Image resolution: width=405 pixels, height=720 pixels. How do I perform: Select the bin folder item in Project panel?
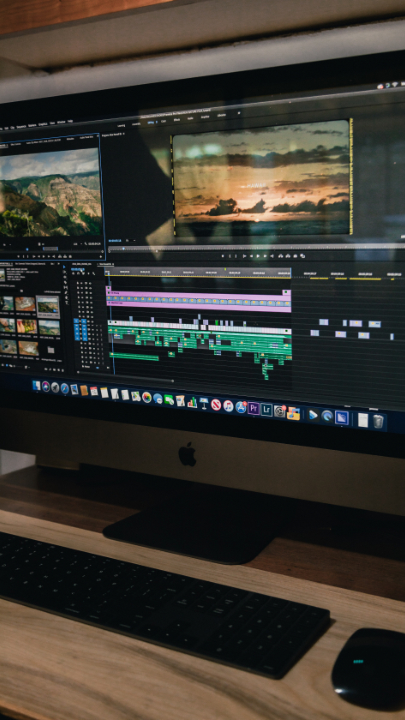51,350
